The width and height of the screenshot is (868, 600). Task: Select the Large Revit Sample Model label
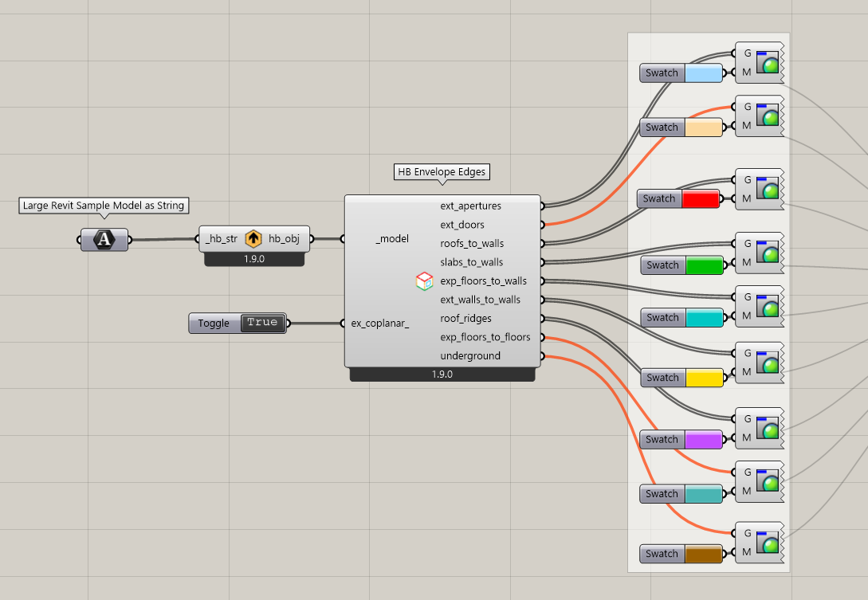click(x=104, y=206)
